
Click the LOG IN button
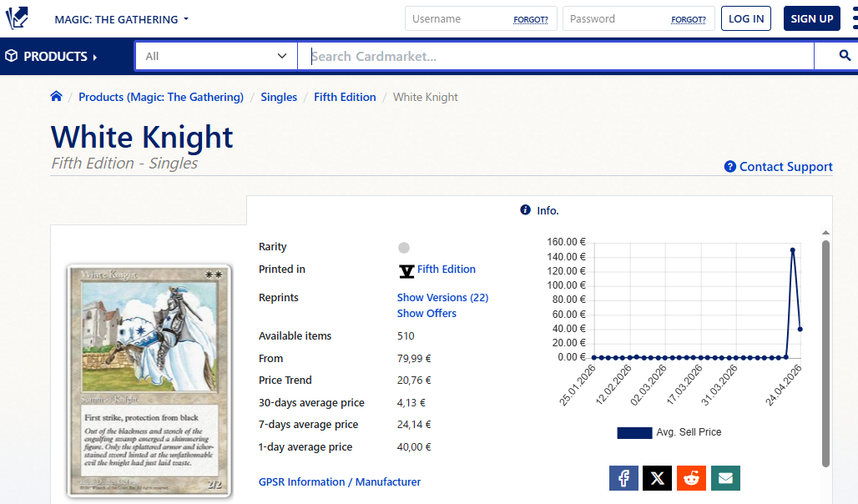pyautogui.click(x=746, y=18)
